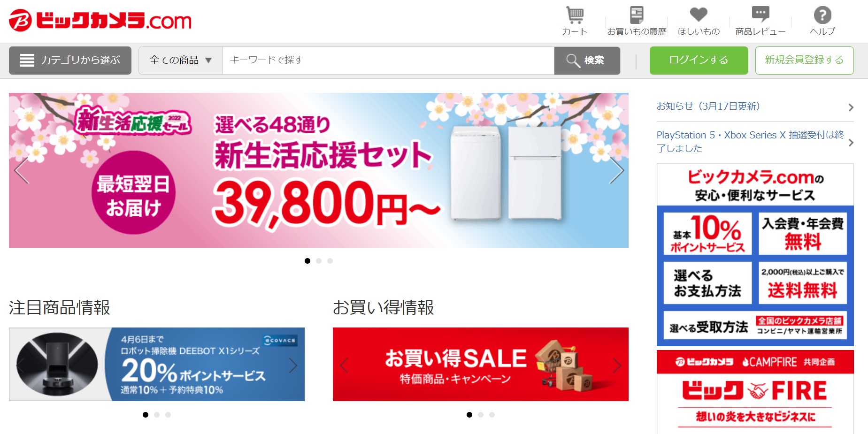
Task: Expand the お知らせ (3月17日更新) notice
Action: [755, 107]
